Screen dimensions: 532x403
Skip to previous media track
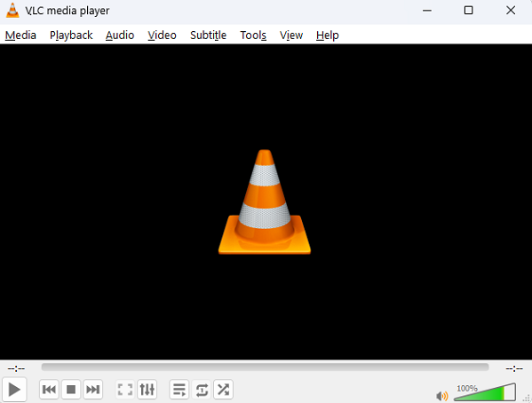[49, 389]
